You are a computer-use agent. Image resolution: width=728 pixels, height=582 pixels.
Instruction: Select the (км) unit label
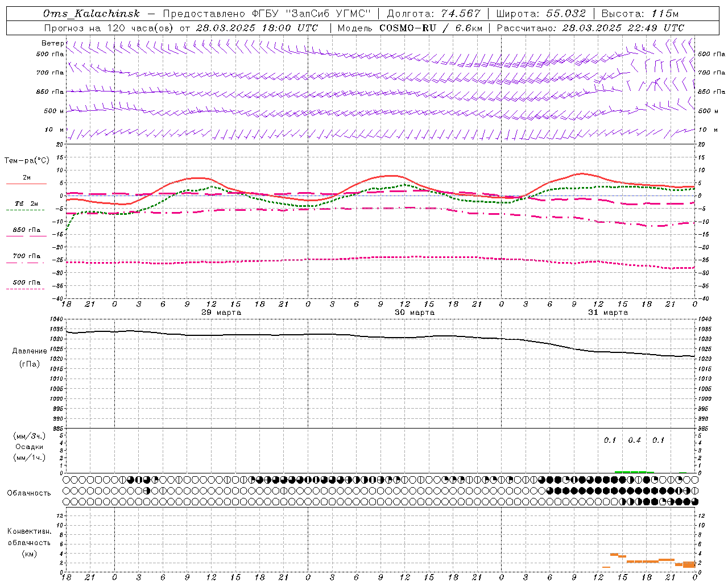tap(30, 554)
